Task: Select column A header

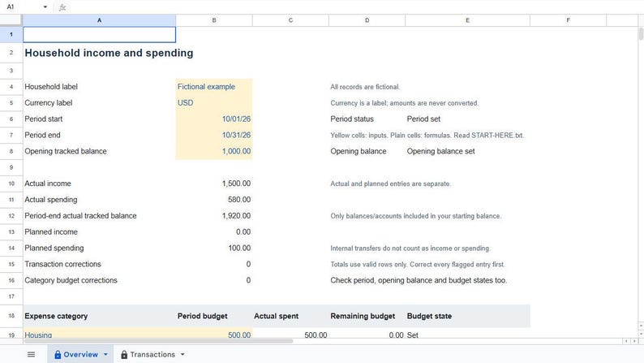Action: pos(100,20)
